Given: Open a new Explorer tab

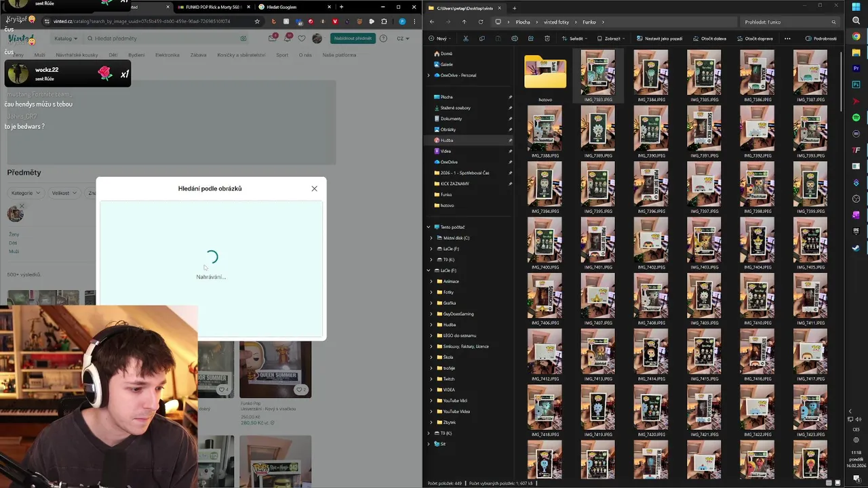Looking at the screenshot, I should click(514, 8).
